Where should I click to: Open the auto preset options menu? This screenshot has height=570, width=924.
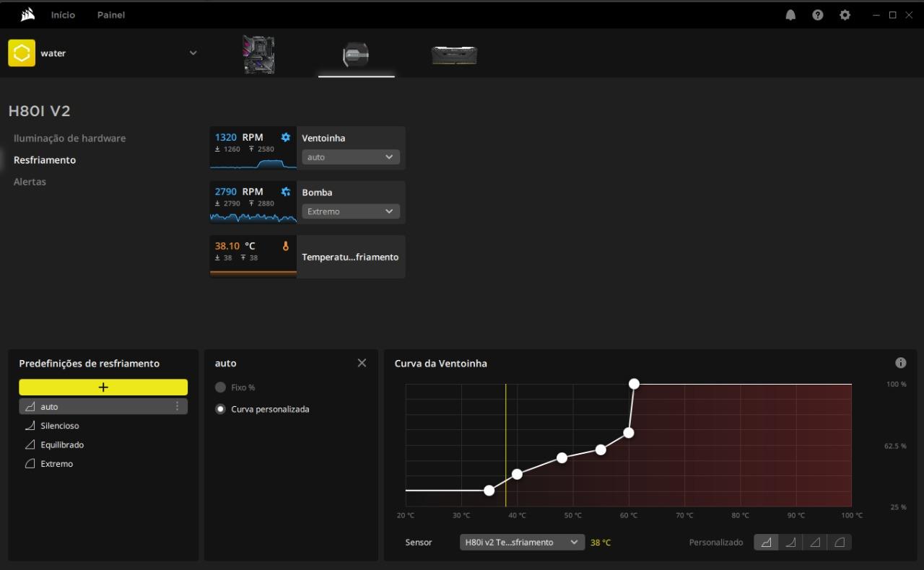pos(178,407)
